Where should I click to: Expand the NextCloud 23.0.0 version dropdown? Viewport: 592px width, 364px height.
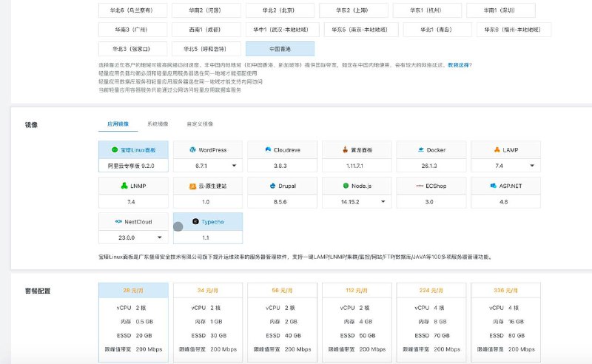click(x=160, y=237)
